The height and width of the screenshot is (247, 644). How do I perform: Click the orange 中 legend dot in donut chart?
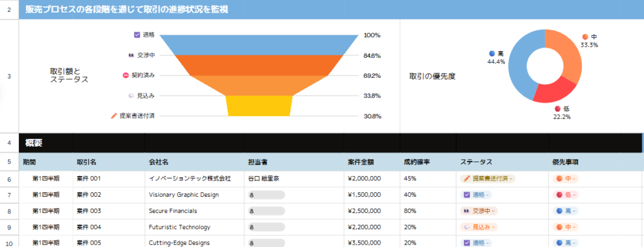586,36
